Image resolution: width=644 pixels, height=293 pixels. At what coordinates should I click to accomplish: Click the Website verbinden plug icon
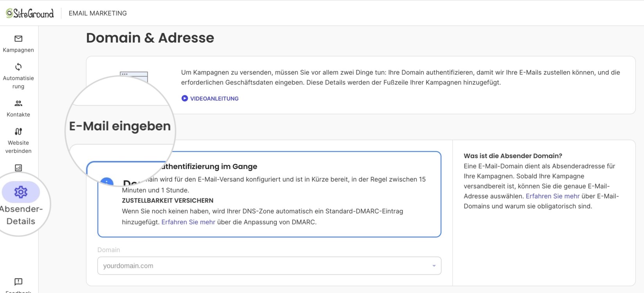tap(18, 131)
